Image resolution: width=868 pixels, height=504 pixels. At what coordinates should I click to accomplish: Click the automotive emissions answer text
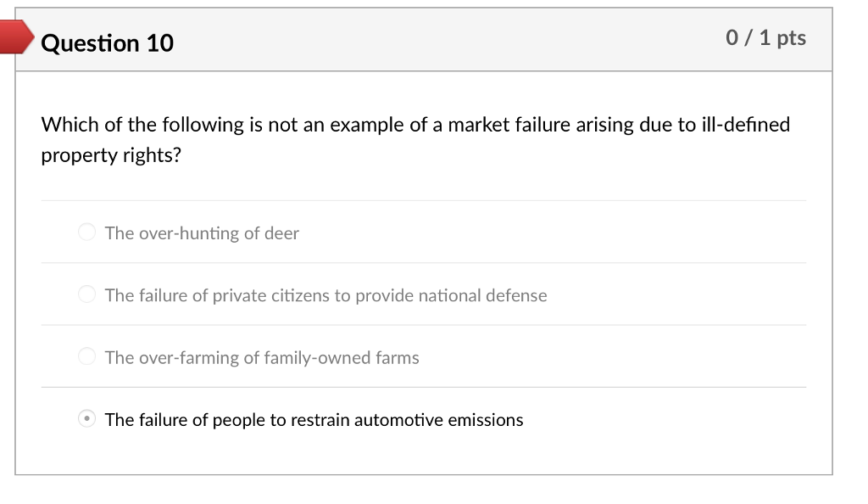314,419
